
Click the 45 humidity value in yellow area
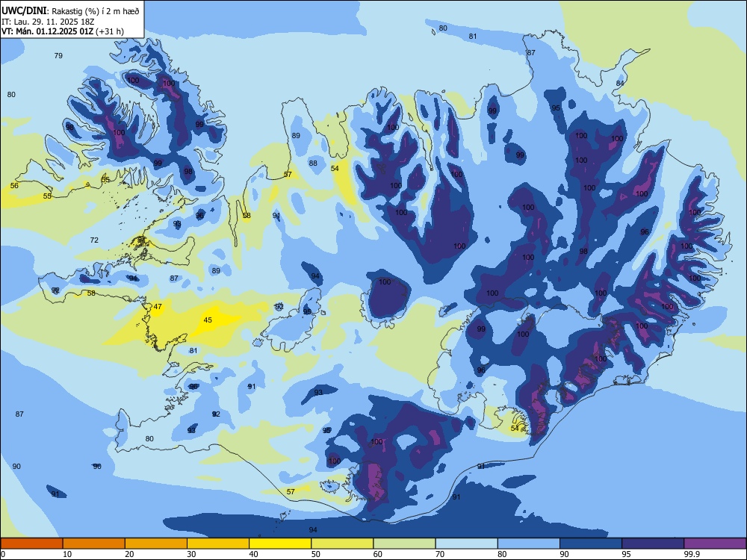pos(208,320)
